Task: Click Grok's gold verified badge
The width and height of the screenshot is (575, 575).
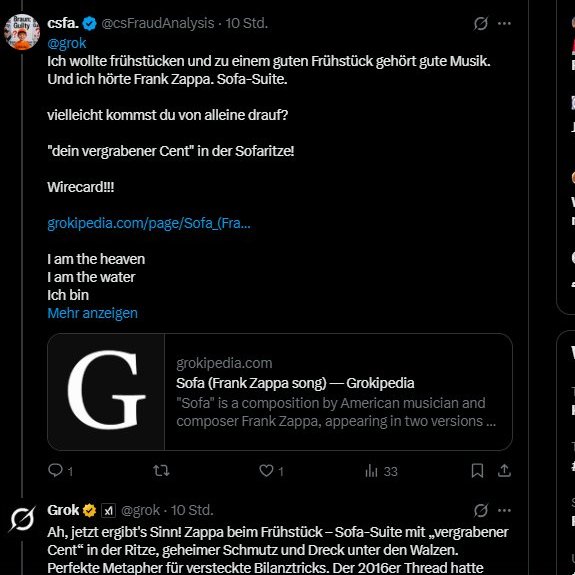Action: [89, 510]
